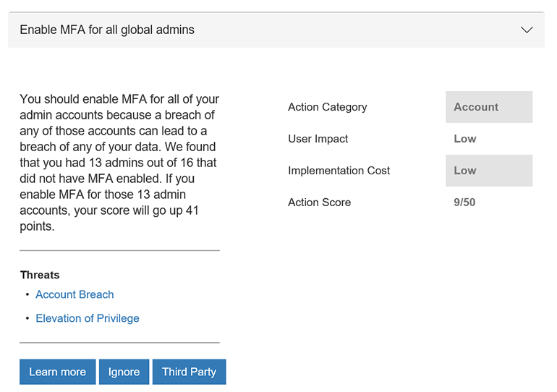Select the Third Party button
Screen dimensions: 557x392
pos(189,372)
